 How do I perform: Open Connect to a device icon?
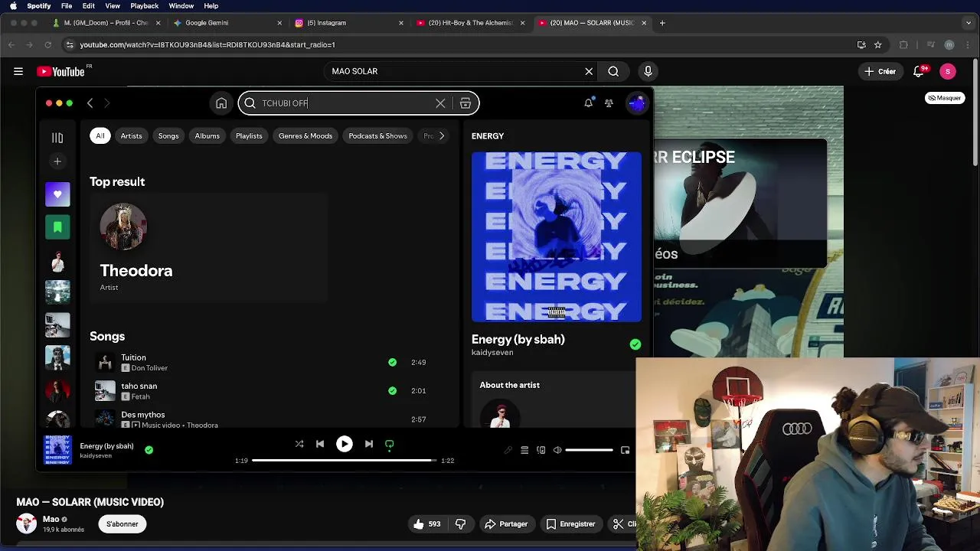pos(541,450)
